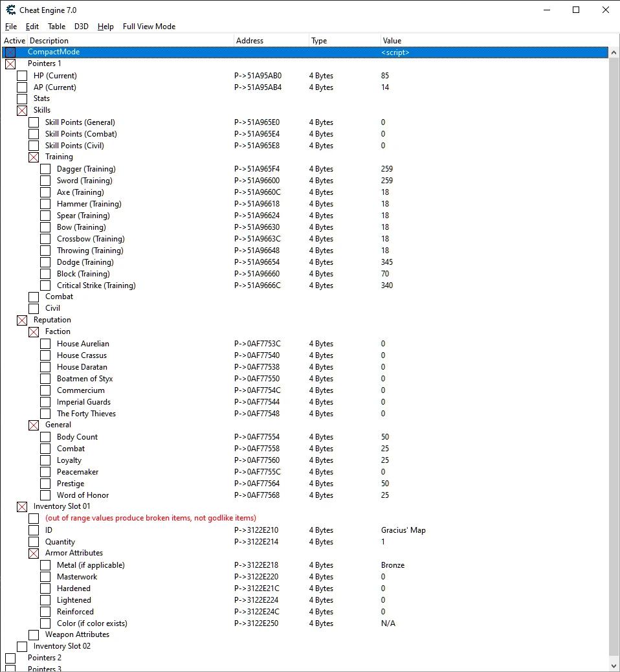The image size is (620, 672).
Task: Select the Masterwork row
Action: (305, 577)
